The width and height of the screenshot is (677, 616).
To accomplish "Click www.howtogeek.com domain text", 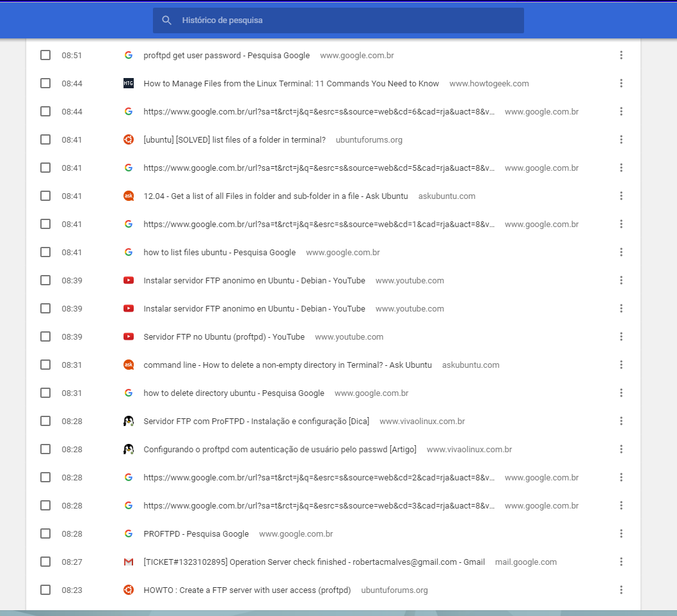I will point(489,83).
